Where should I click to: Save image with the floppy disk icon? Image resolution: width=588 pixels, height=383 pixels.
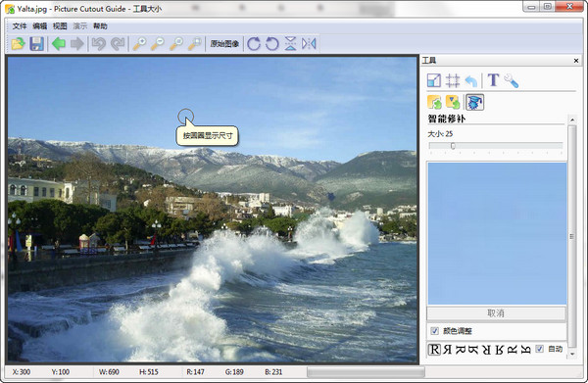pos(36,44)
